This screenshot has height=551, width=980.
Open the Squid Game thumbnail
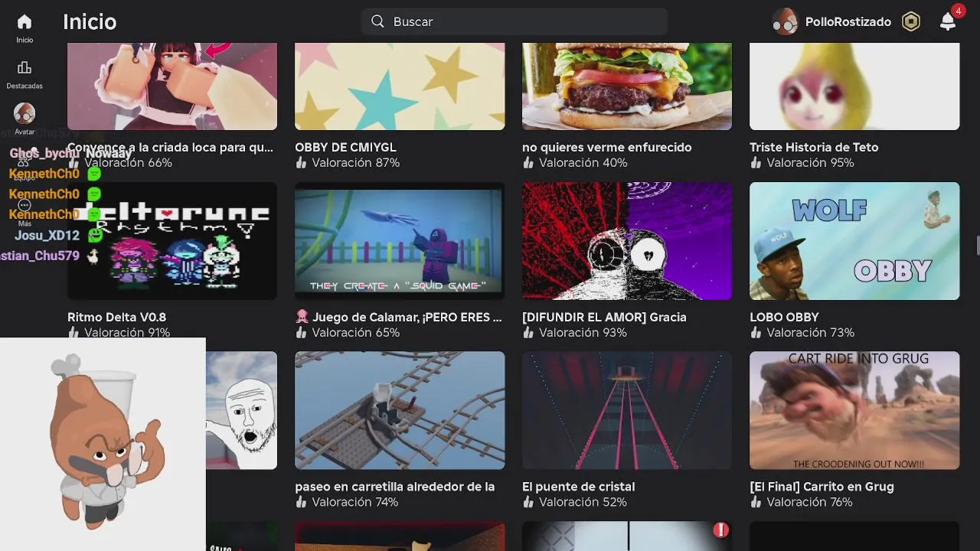[400, 241]
